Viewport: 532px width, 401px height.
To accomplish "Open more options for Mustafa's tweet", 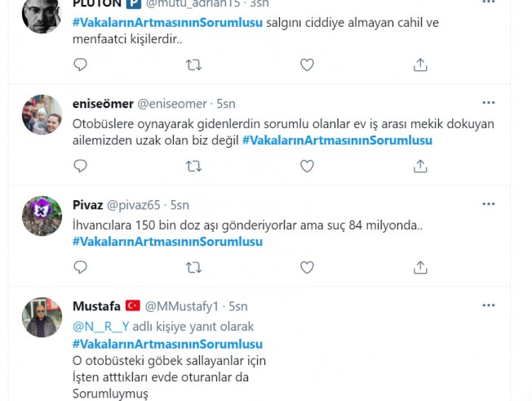I will (488, 305).
